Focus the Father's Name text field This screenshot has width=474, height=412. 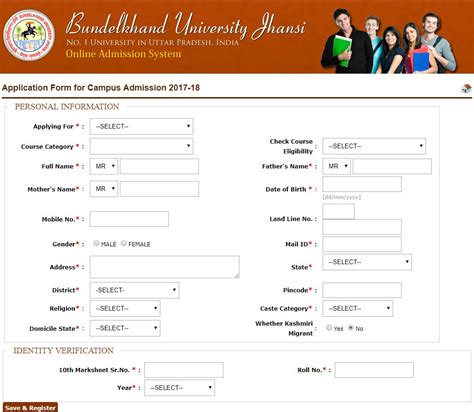pyautogui.click(x=392, y=166)
